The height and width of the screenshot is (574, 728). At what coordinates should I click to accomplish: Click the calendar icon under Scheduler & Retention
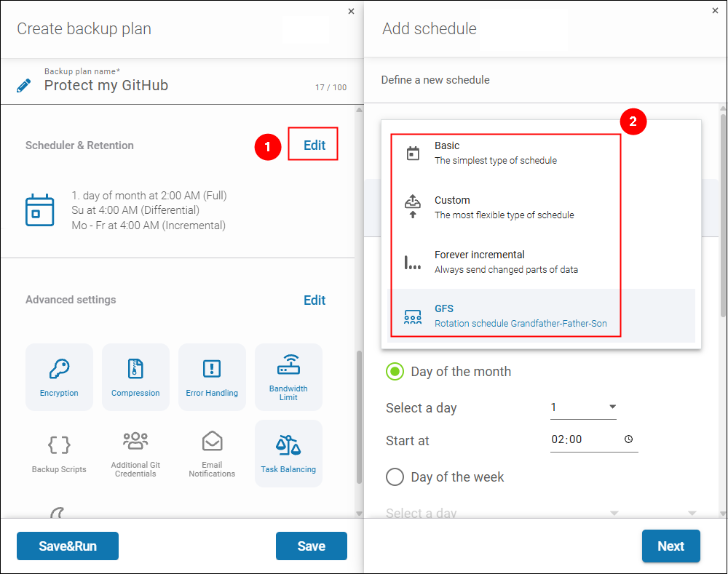pyautogui.click(x=39, y=210)
